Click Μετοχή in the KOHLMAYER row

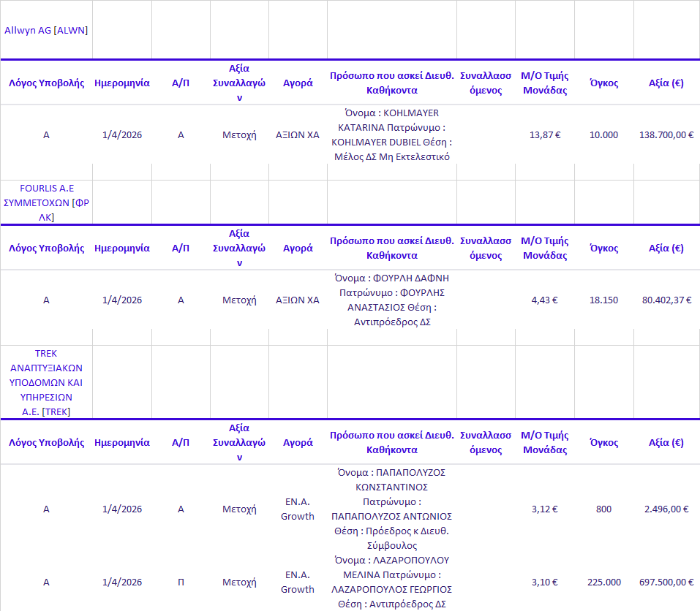click(239, 134)
